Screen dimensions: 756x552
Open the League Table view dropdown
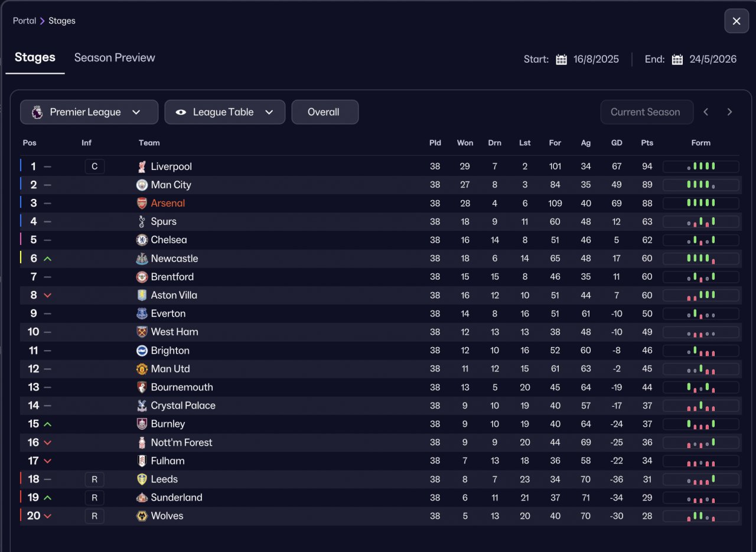(x=224, y=112)
